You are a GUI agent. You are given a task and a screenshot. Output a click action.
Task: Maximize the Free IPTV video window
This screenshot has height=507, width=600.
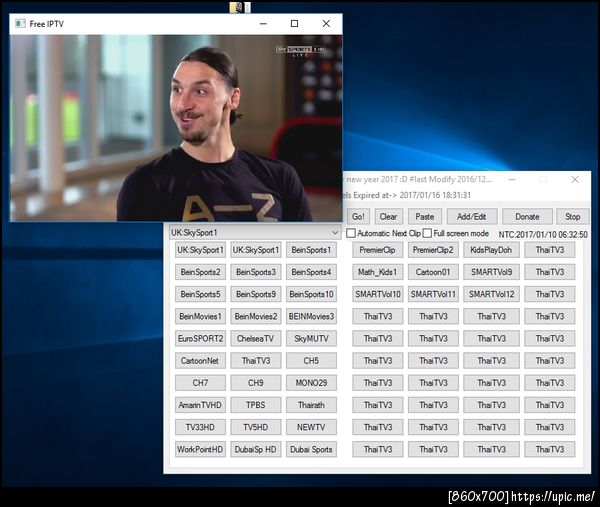[x=294, y=24]
